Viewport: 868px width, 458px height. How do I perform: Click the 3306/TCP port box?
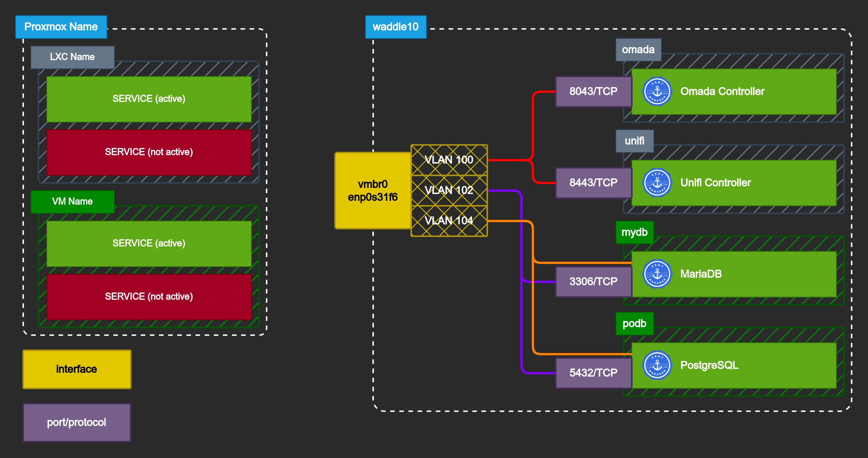[x=593, y=281]
